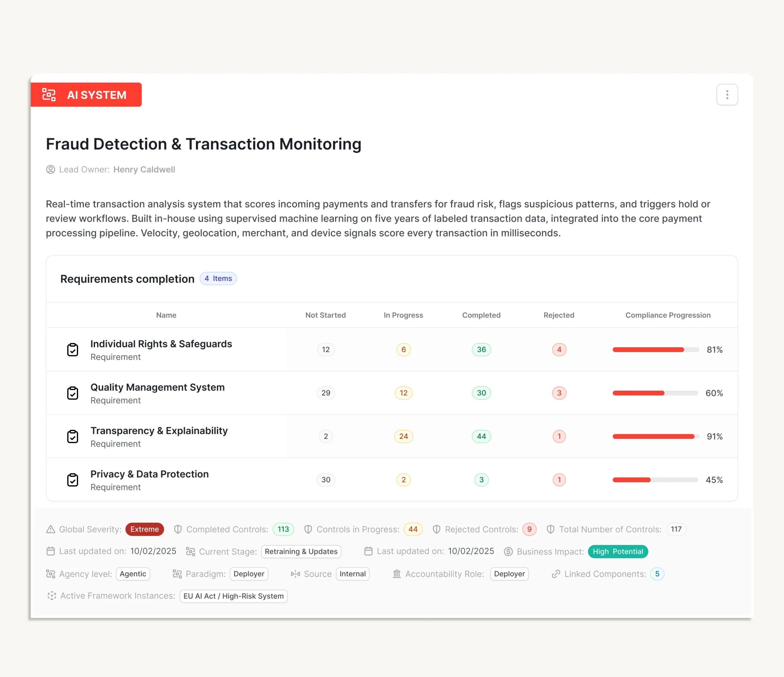This screenshot has width=784, height=677.
Task: Click the 91% compliance progress bar
Action: point(656,436)
